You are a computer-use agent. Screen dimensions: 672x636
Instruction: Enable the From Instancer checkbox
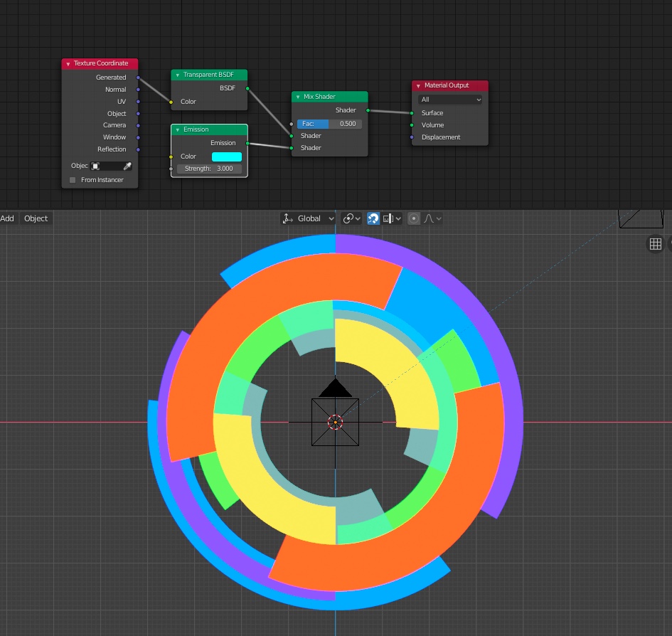click(x=73, y=180)
